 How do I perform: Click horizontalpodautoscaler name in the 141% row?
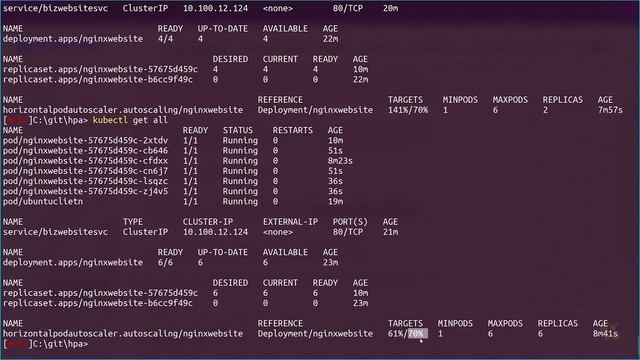coord(123,110)
